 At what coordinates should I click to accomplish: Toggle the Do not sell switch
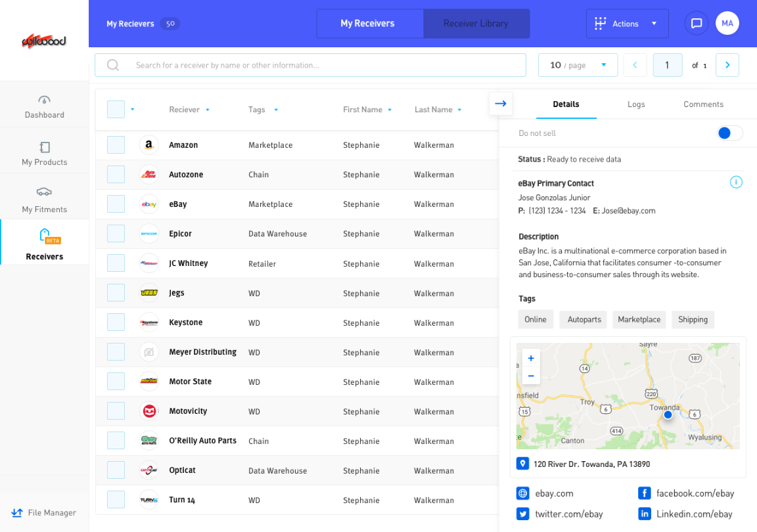(x=729, y=133)
